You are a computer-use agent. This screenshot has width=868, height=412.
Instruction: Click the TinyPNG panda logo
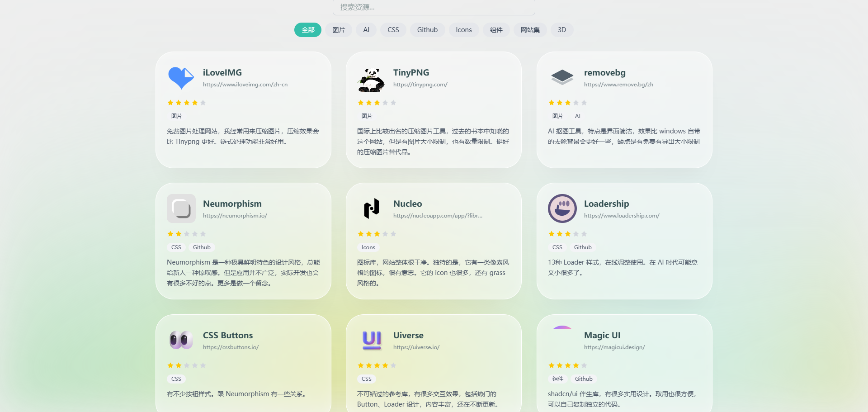click(x=372, y=80)
